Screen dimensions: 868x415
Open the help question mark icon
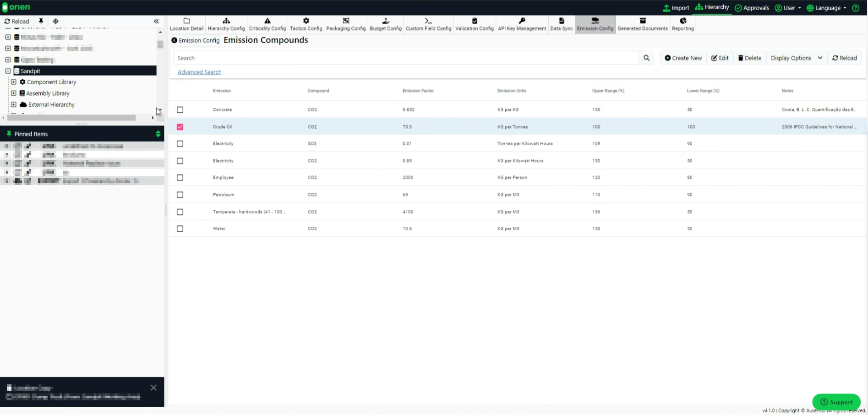point(855,8)
